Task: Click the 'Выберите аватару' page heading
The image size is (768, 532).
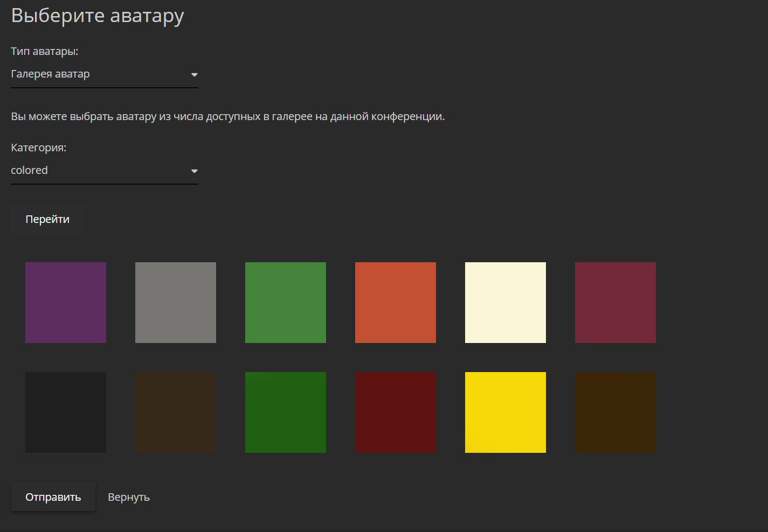Action: (x=97, y=16)
